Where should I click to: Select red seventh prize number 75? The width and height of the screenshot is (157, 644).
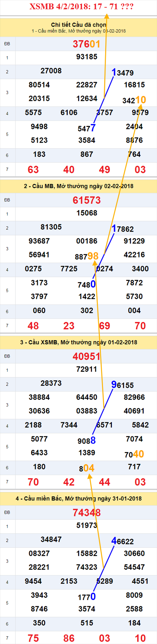[33, 638]
